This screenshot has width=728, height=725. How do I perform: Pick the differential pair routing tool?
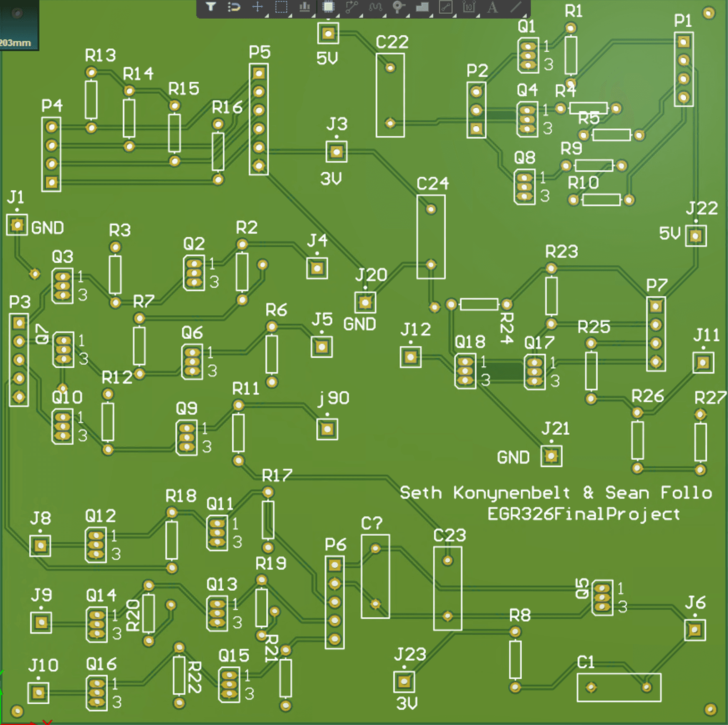click(x=376, y=7)
